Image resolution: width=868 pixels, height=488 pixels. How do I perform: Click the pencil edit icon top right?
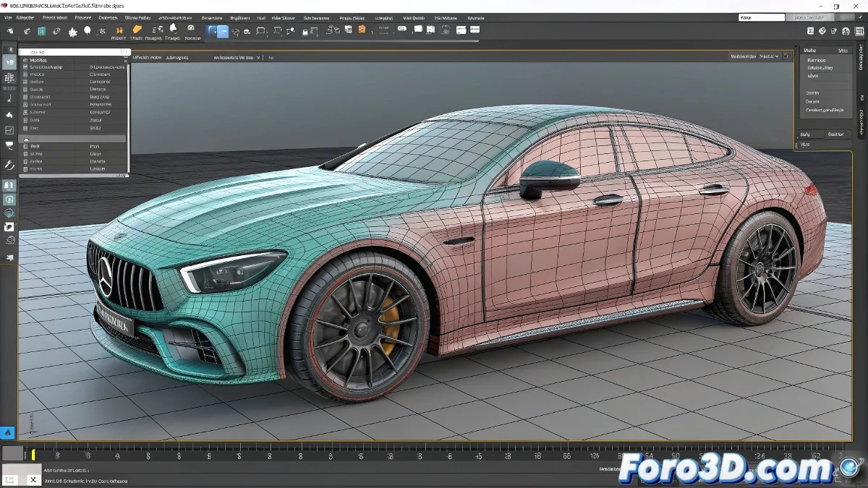(835, 30)
